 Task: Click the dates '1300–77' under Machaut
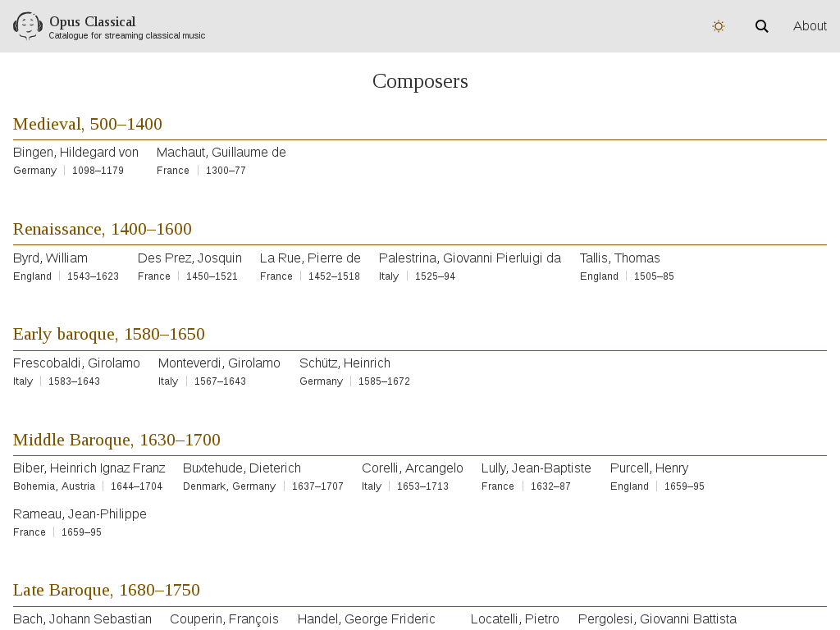[226, 171]
